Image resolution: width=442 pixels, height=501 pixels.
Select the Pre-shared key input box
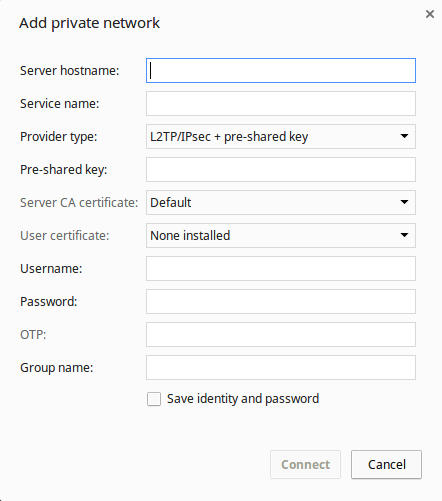point(281,170)
